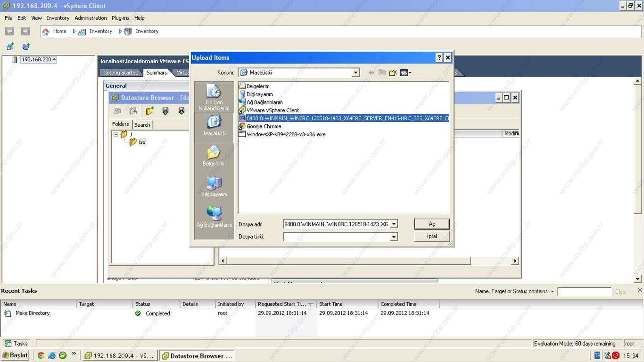The image size is (644, 362).
Task: Open the Help menu
Action: tap(139, 18)
